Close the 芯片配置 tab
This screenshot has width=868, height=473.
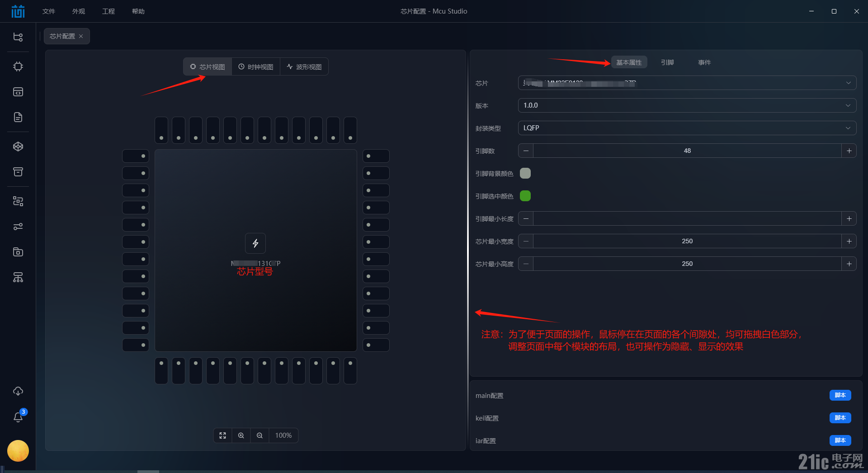pos(81,36)
